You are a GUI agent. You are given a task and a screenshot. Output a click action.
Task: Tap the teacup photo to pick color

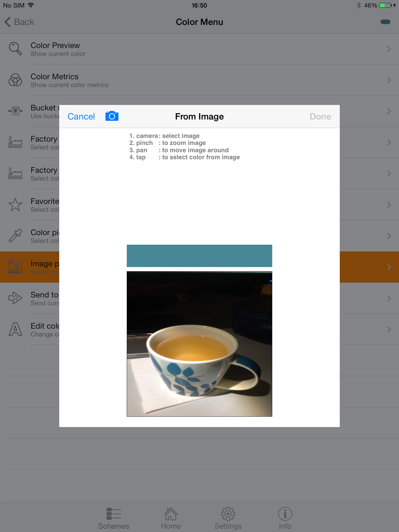(199, 344)
